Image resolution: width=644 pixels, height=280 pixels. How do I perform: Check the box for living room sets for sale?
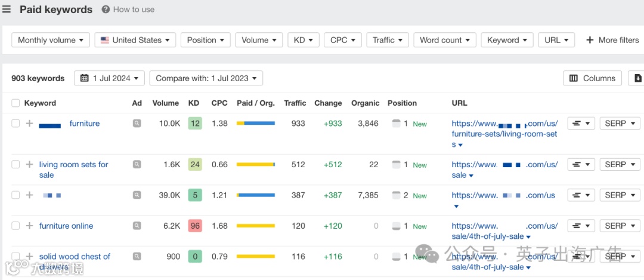click(16, 164)
